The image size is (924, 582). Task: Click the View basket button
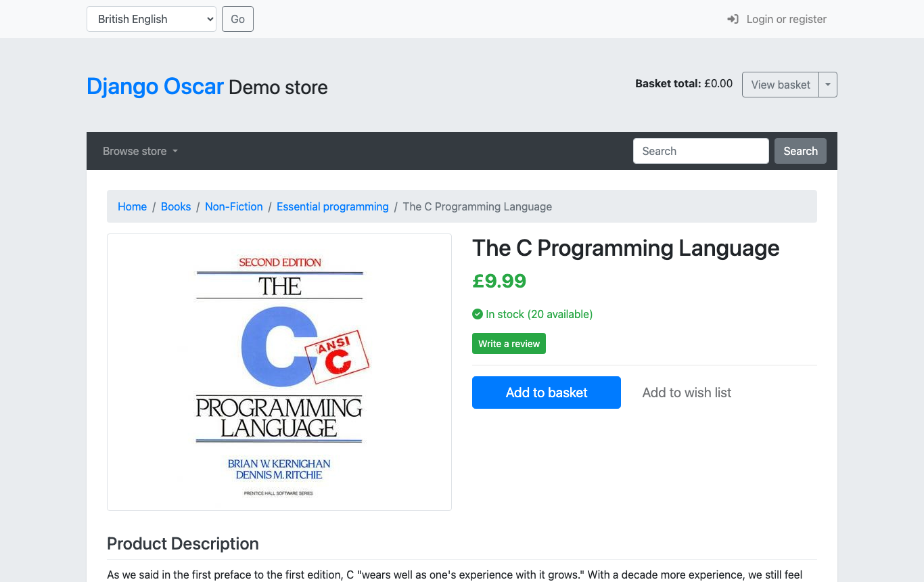(x=781, y=85)
